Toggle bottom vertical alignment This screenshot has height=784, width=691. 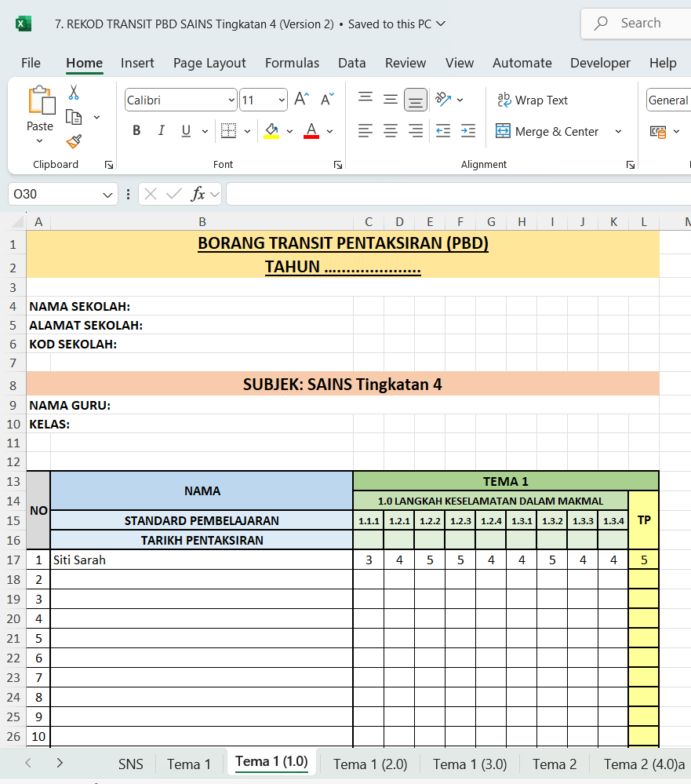pyautogui.click(x=415, y=100)
